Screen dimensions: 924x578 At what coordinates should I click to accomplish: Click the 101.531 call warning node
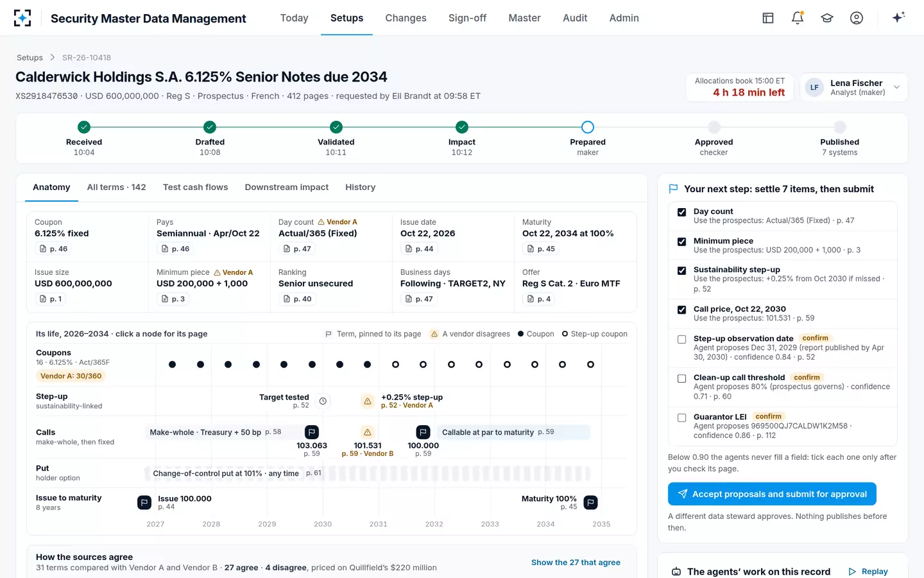368,432
